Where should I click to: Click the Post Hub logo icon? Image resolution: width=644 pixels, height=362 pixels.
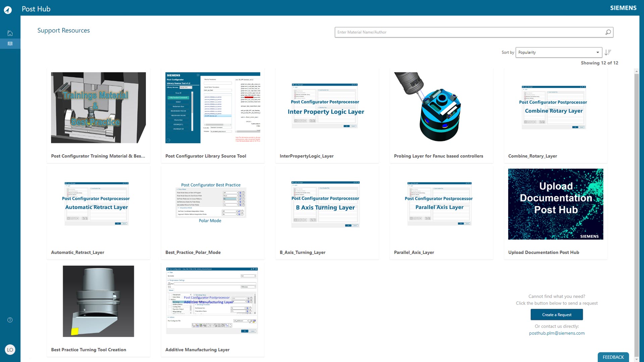tap(8, 10)
